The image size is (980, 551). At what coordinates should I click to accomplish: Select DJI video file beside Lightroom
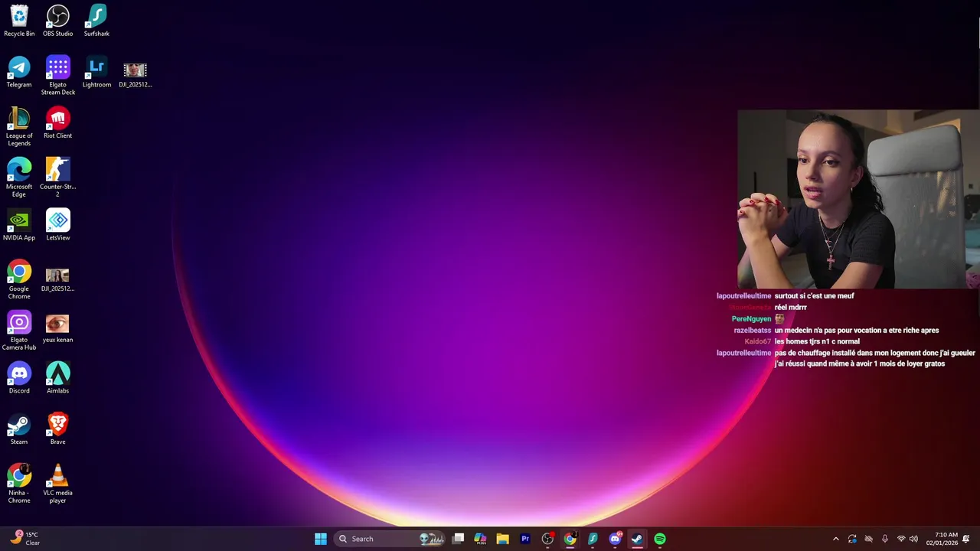[136, 75]
